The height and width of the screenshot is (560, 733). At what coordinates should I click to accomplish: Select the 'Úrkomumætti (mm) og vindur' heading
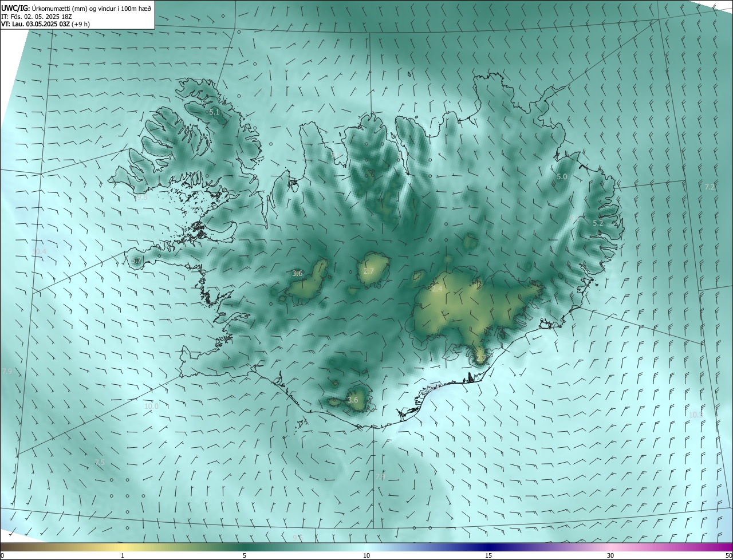point(92,7)
